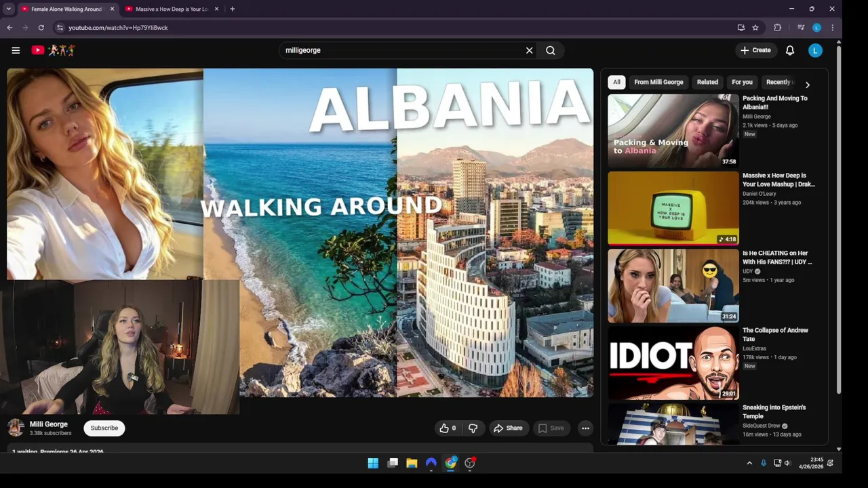This screenshot has height=488, width=868.
Task: Open Chrome three-dot menu
Action: point(832,28)
